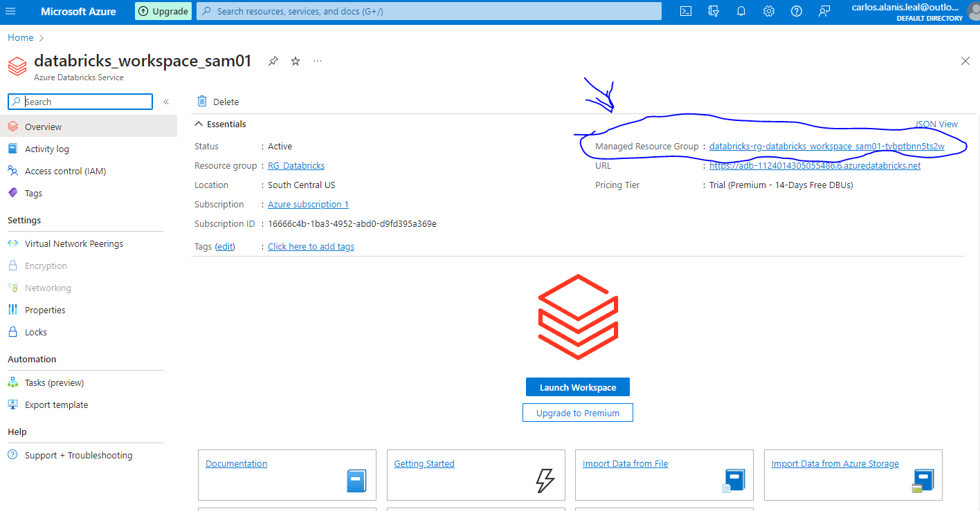Open the azuredatabricks.net URL link
980x511 pixels.
pyautogui.click(x=815, y=165)
